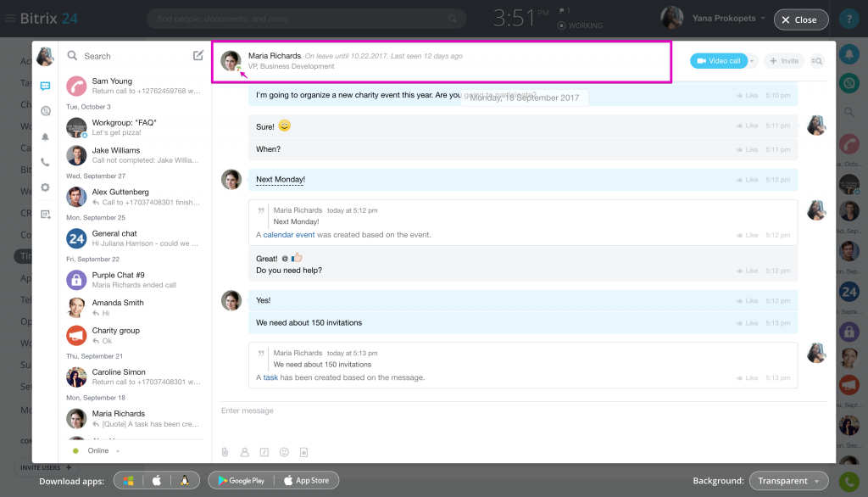This screenshot has width=868, height=497.
Task: Open the chats list sidebar icon
Action: [46, 86]
